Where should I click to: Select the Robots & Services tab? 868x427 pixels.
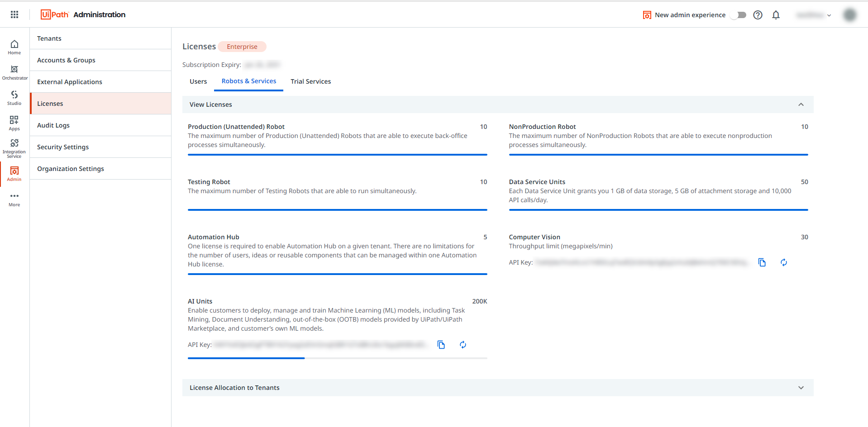[249, 81]
